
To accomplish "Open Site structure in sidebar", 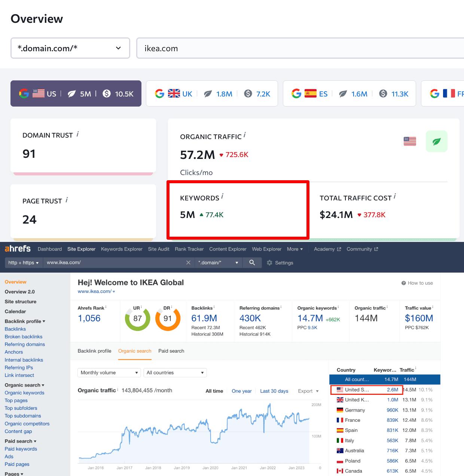I will coord(21,301).
